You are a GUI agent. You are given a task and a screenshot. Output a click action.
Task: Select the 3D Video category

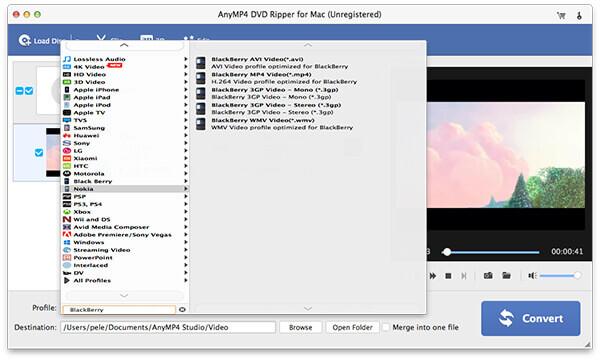tap(125, 82)
